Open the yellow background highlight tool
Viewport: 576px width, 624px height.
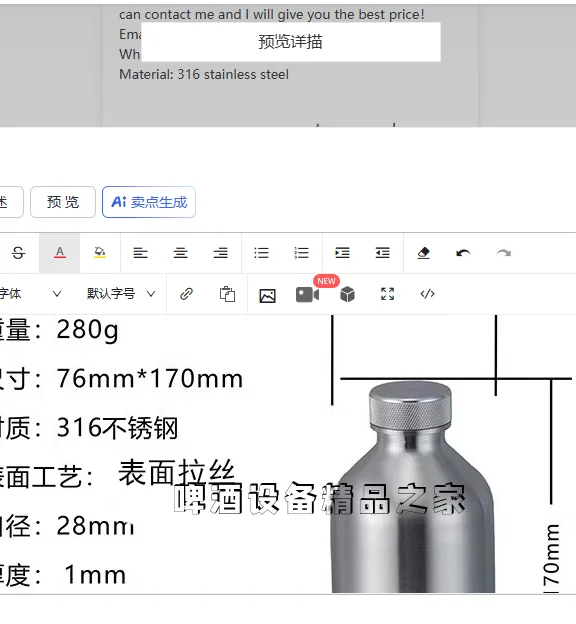100,253
